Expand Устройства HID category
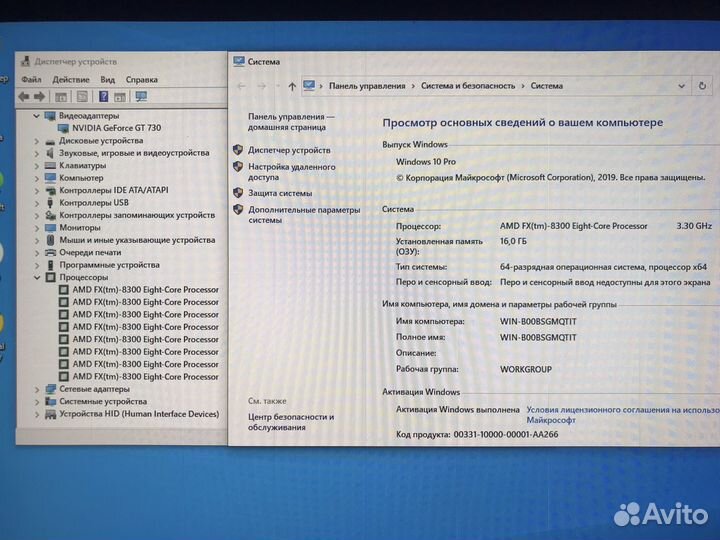720x540 pixels. coord(37,414)
